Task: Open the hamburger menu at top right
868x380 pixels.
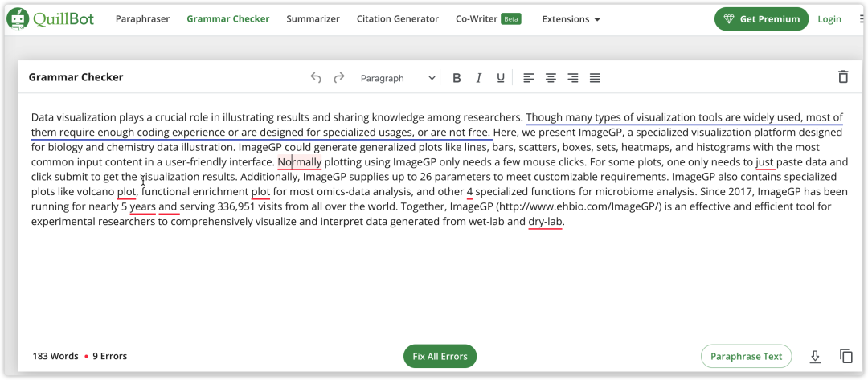Action: click(x=862, y=18)
